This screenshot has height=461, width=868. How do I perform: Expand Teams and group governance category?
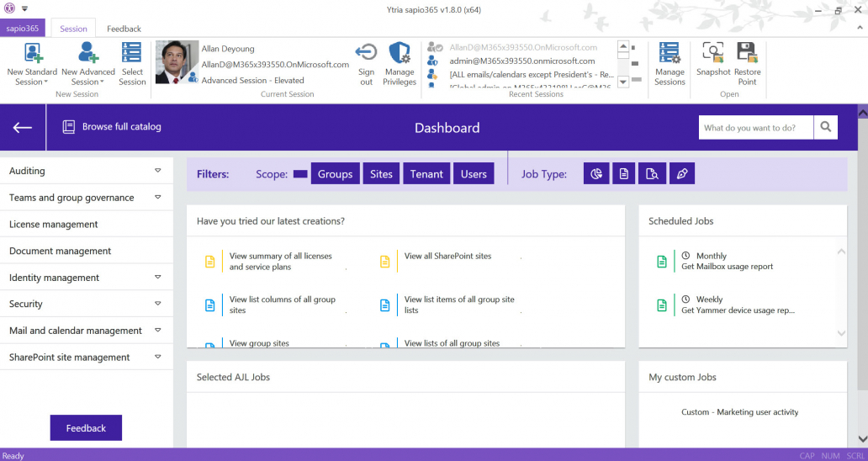pyautogui.click(x=158, y=197)
